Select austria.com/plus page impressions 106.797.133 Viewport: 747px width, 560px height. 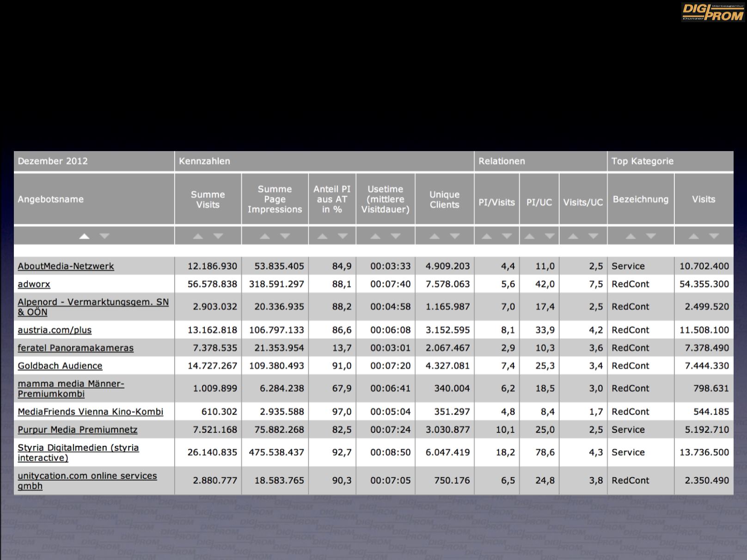(x=276, y=330)
